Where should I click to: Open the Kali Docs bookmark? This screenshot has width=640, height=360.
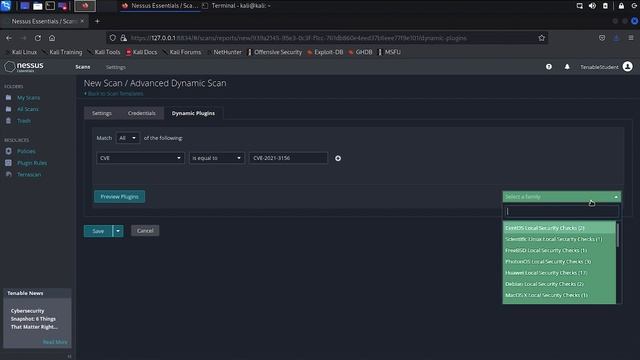click(x=142, y=52)
